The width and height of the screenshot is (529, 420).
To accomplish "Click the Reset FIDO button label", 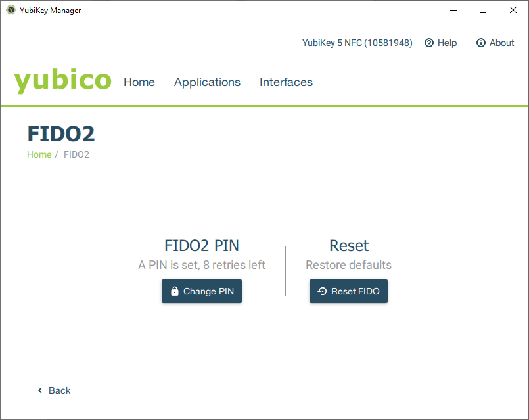I will click(356, 291).
